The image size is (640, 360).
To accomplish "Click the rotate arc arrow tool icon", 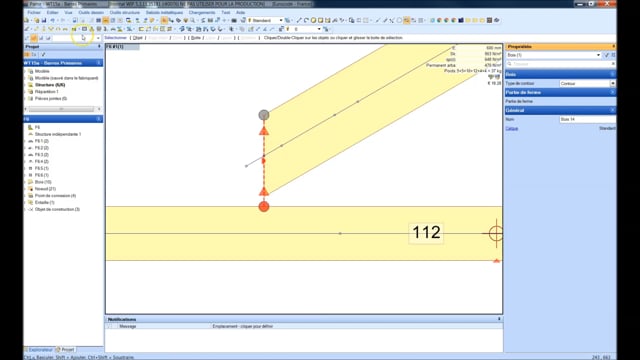I will coord(306,20).
